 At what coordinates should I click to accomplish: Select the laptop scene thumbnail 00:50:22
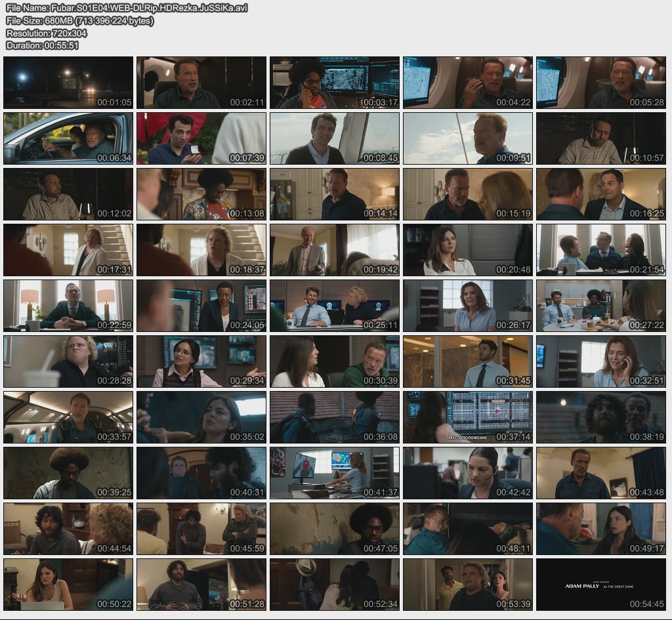pyautogui.click(x=68, y=585)
